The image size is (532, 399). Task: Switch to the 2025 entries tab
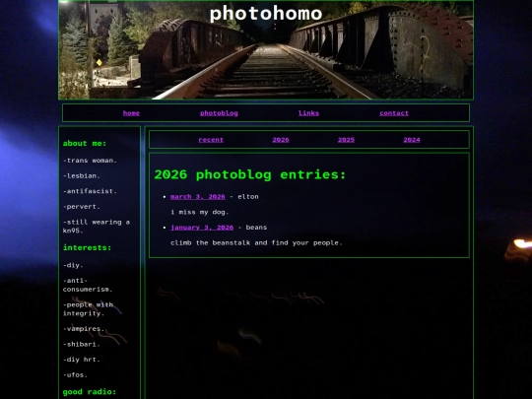(x=346, y=140)
